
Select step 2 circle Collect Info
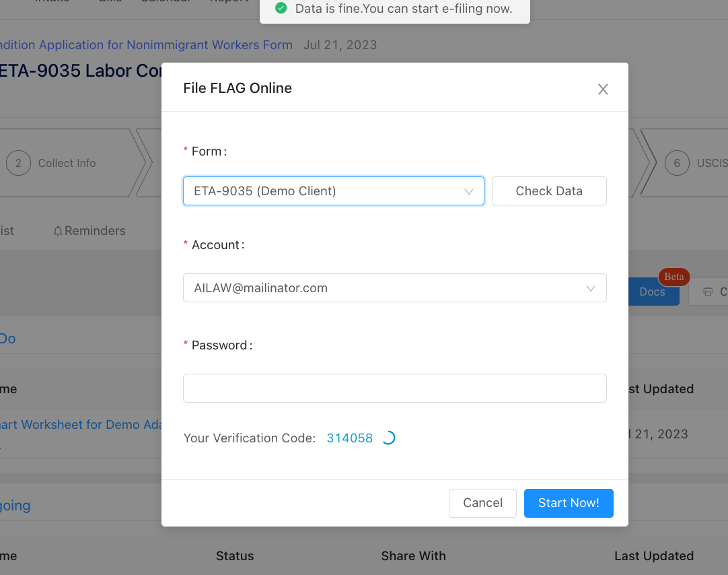click(x=19, y=163)
